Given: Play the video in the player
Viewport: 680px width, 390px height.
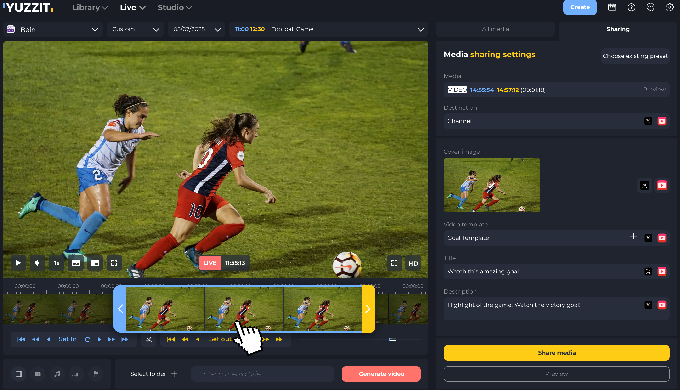Looking at the screenshot, I should pos(18,263).
